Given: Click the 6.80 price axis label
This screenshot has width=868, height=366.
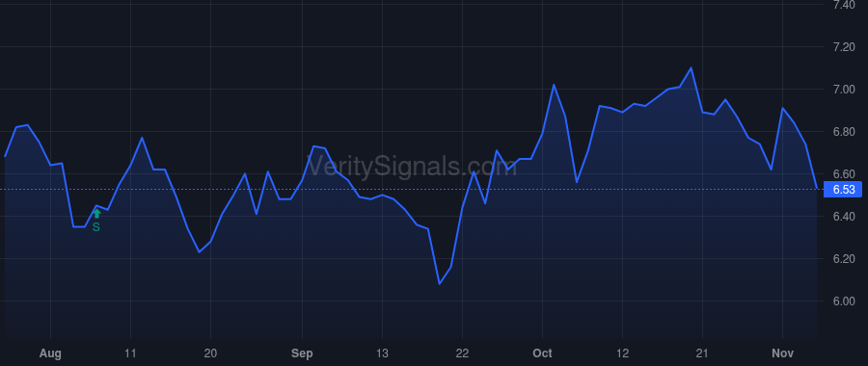Looking at the screenshot, I should [x=844, y=132].
